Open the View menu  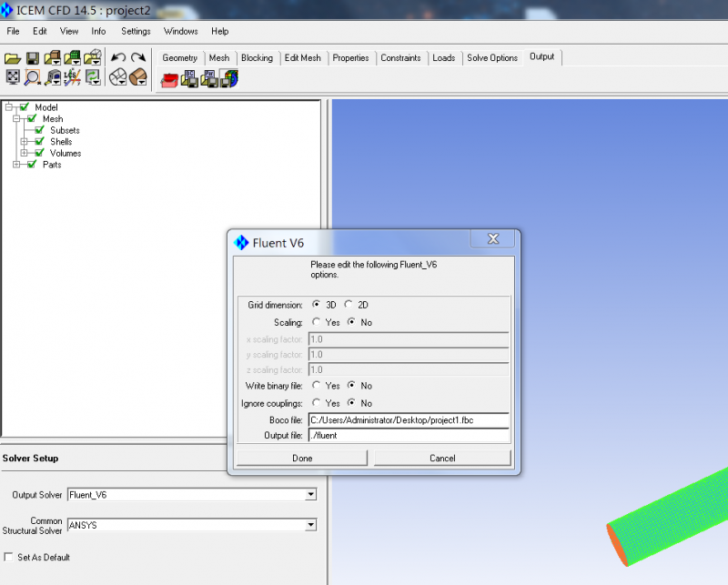tap(69, 31)
